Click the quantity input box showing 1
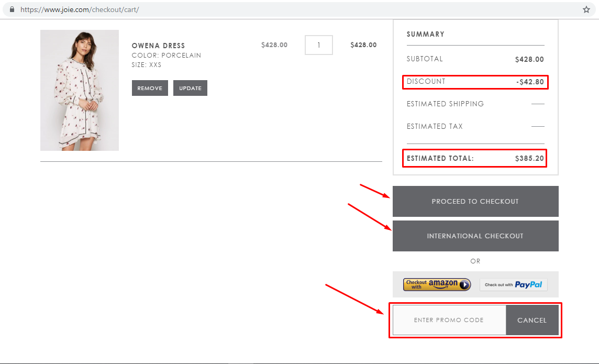The image size is (599, 364). click(318, 45)
